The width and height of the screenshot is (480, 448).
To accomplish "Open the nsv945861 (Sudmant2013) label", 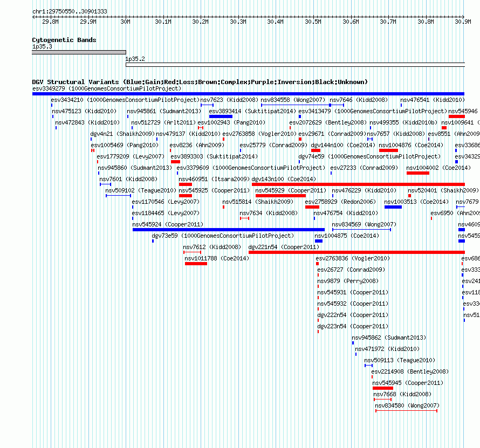I will (164, 111).
